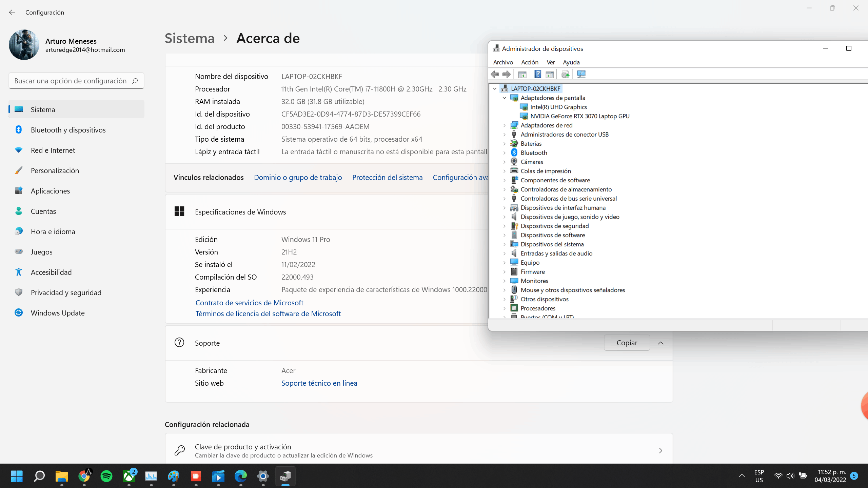Screen dimensions: 868x488
Task: Click the forward navigation arrow in Device Manager
Action: 506,74
